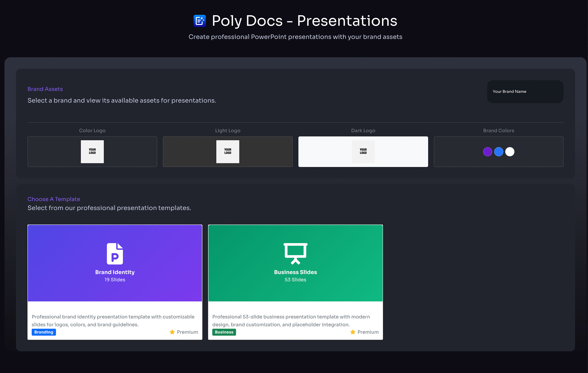588x373 pixels.
Task: Select the blue brand color swatch
Action: pos(499,152)
